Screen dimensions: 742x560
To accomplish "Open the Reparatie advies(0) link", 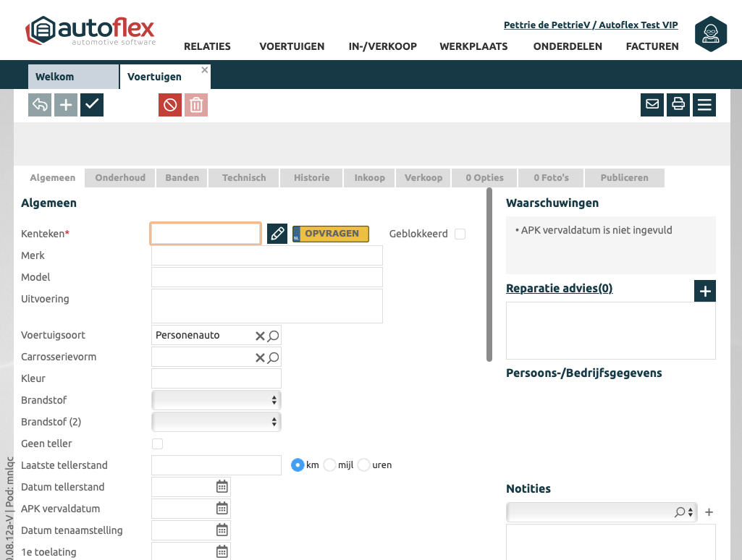I will click(x=559, y=289).
